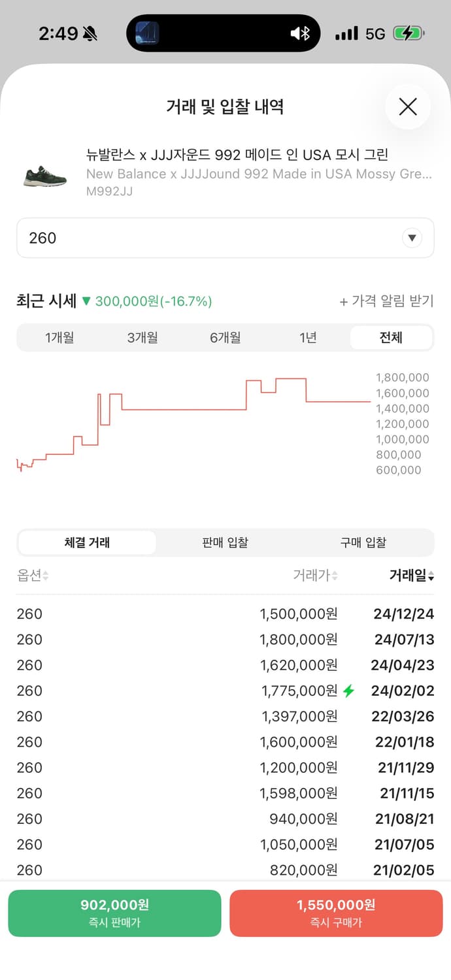Enable the 6개월 chart range
The image size is (451, 980).
coord(225,338)
